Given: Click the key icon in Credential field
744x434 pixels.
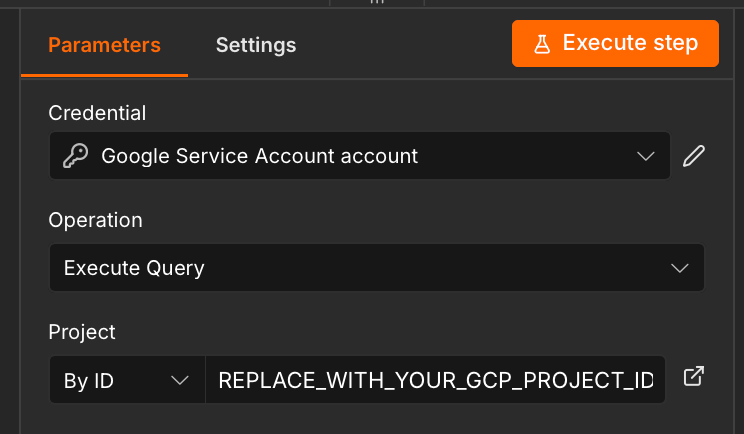Looking at the screenshot, I should coord(75,156).
